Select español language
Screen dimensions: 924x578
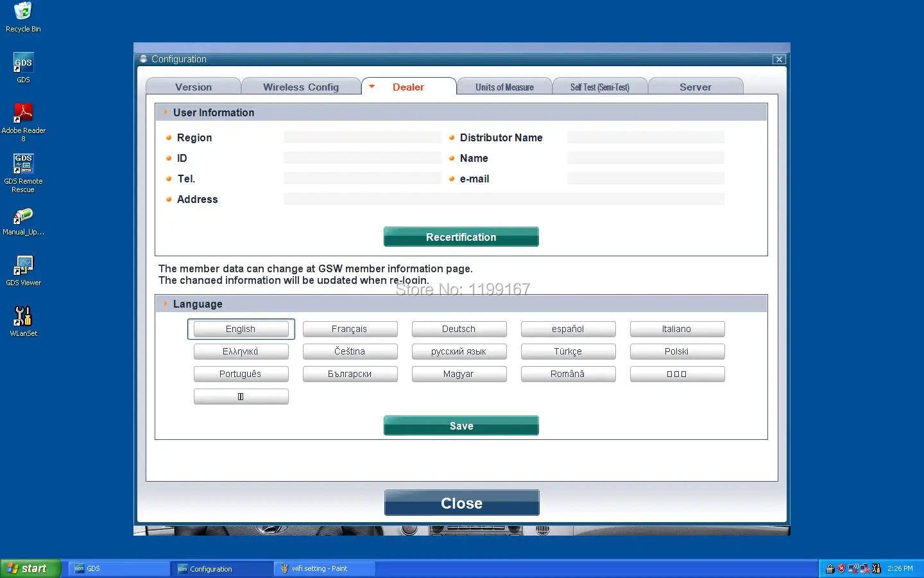[568, 329]
